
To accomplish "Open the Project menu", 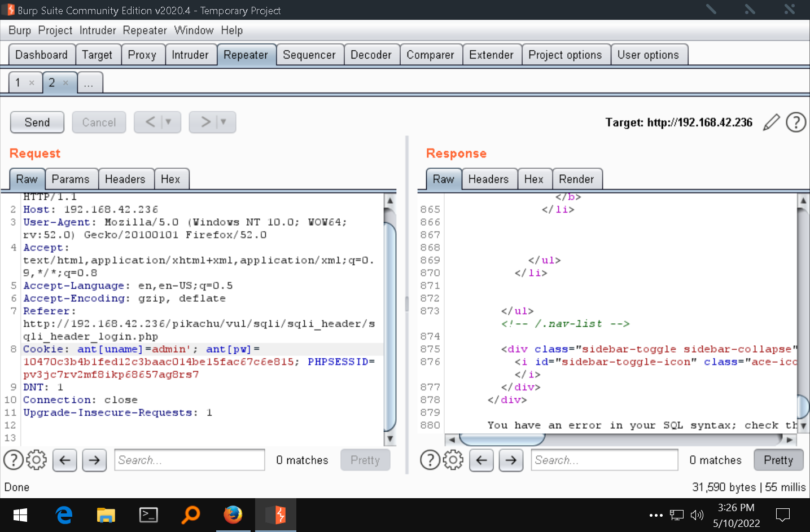I will tap(55, 30).
